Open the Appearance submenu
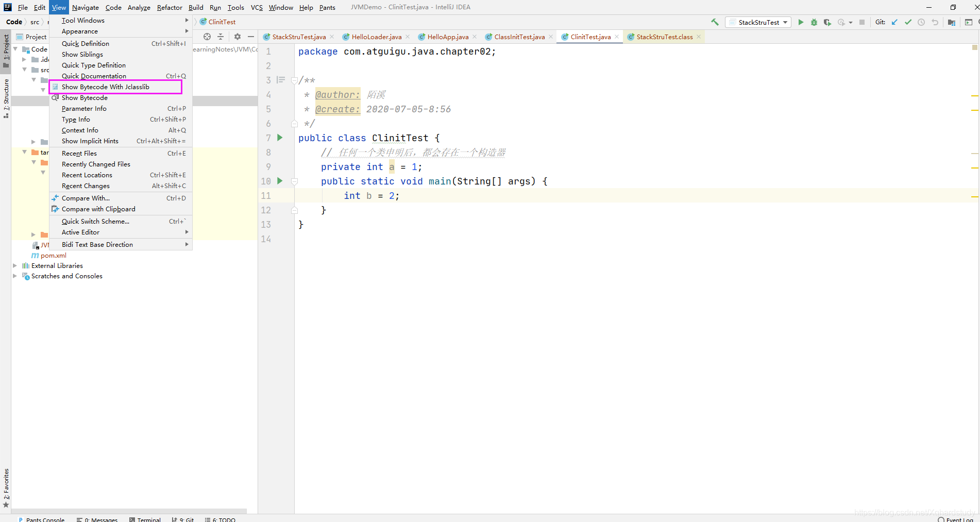 click(x=121, y=31)
